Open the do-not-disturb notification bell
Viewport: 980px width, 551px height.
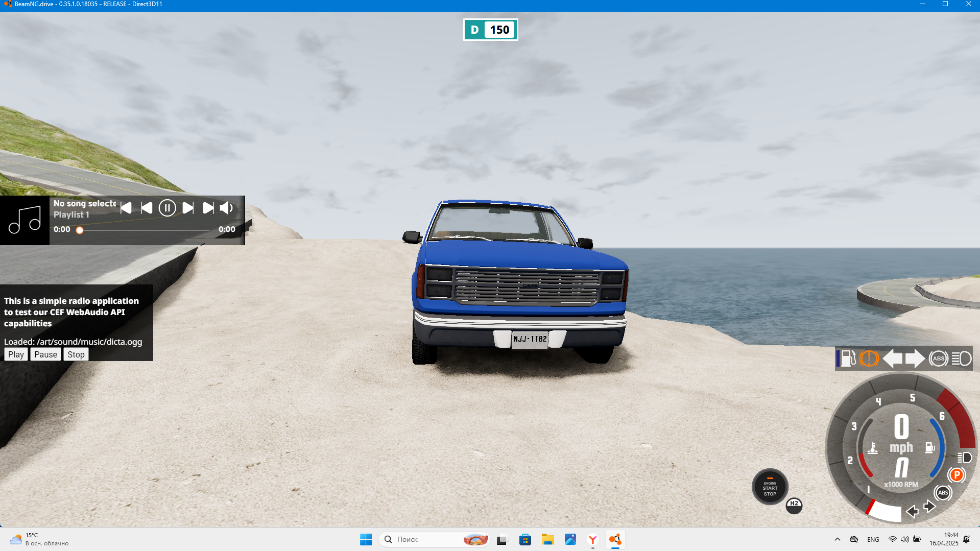966,539
